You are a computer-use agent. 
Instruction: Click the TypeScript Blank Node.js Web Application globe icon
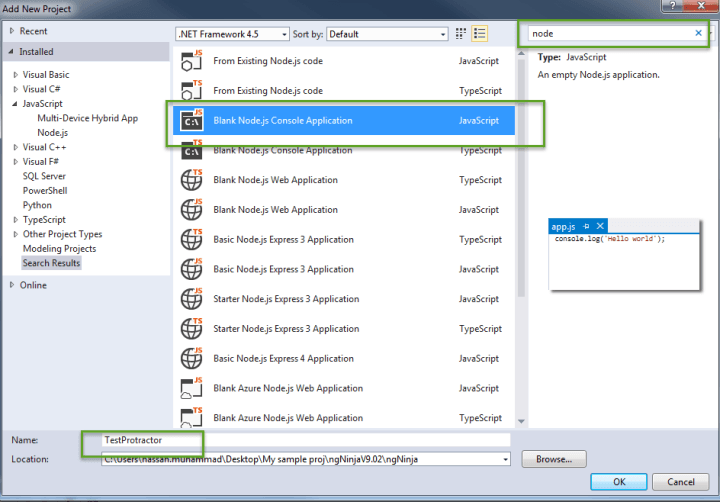click(x=191, y=180)
